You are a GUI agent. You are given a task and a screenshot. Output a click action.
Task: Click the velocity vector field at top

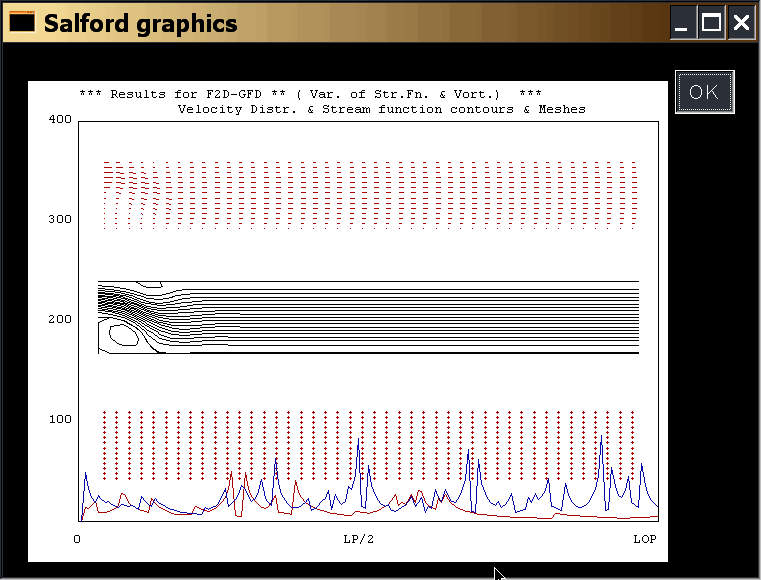click(x=368, y=194)
